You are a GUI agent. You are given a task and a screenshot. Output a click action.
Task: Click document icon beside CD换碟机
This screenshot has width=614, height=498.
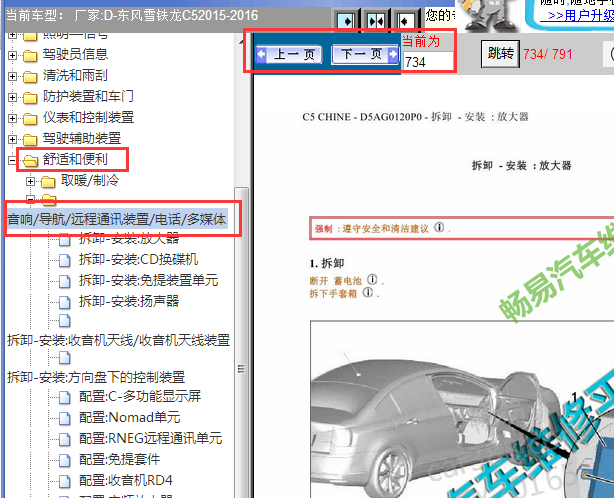click(65, 260)
